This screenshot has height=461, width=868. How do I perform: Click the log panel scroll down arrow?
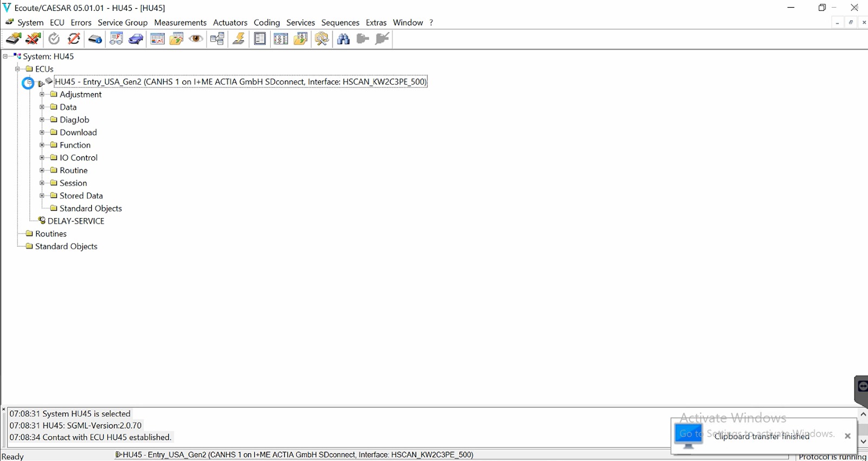pos(863,441)
